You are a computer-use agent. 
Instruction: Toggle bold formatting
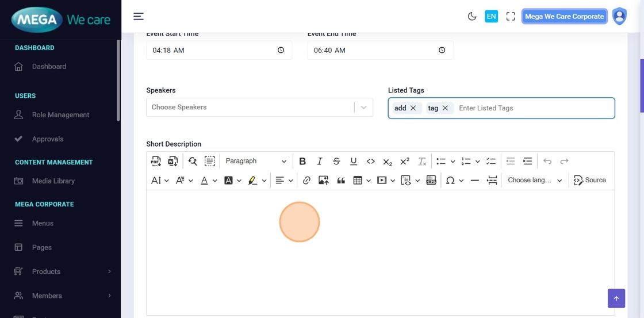pyautogui.click(x=302, y=162)
